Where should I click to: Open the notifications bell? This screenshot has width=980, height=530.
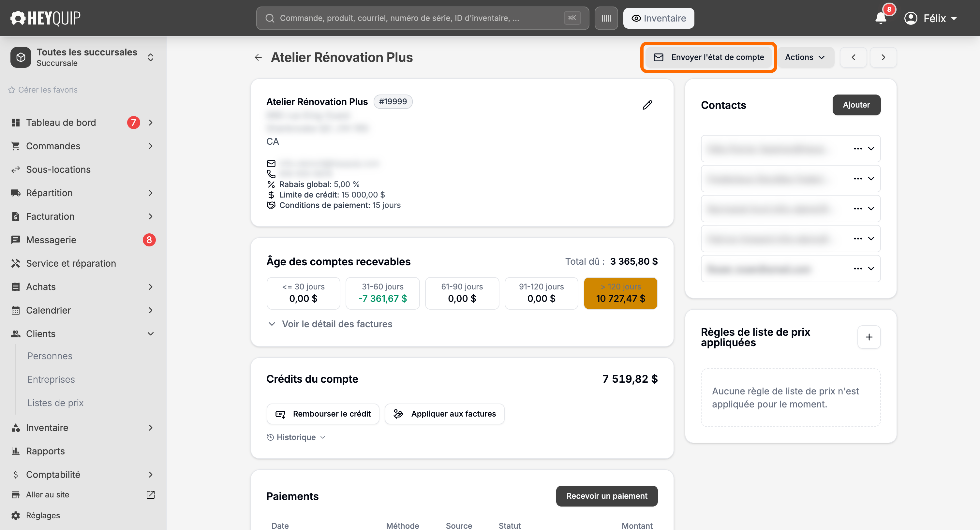click(880, 18)
